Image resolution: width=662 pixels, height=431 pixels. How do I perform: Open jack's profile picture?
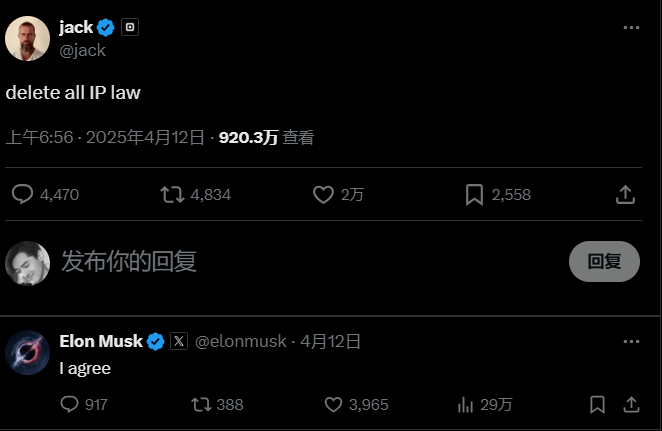click(27, 38)
